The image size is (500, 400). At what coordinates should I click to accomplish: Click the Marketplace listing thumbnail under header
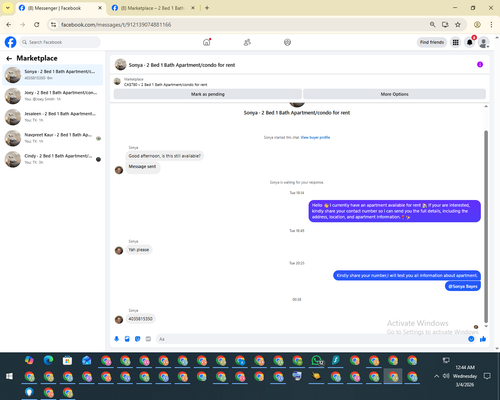pyautogui.click(x=117, y=81)
